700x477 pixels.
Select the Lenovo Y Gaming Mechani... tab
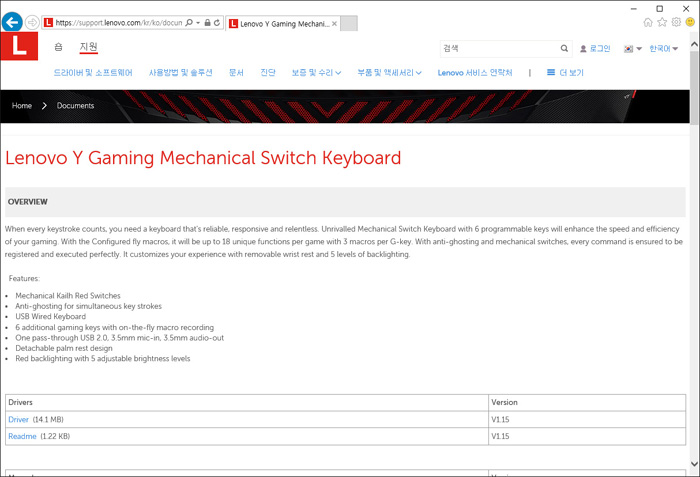[x=282, y=24]
